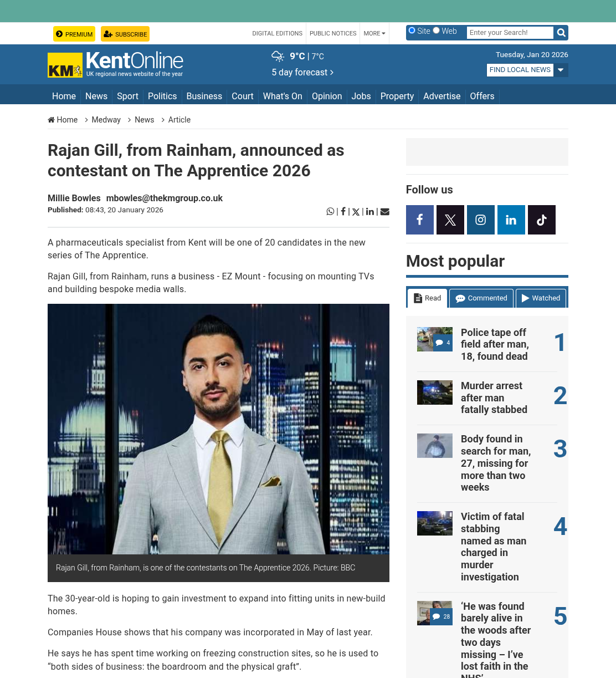Go to Medway breadcrumb link

(x=106, y=120)
